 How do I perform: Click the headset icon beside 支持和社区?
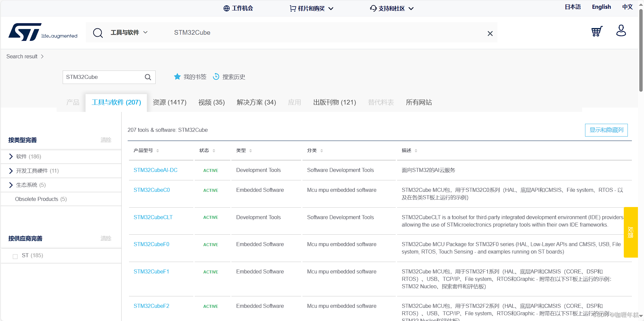click(x=373, y=8)
